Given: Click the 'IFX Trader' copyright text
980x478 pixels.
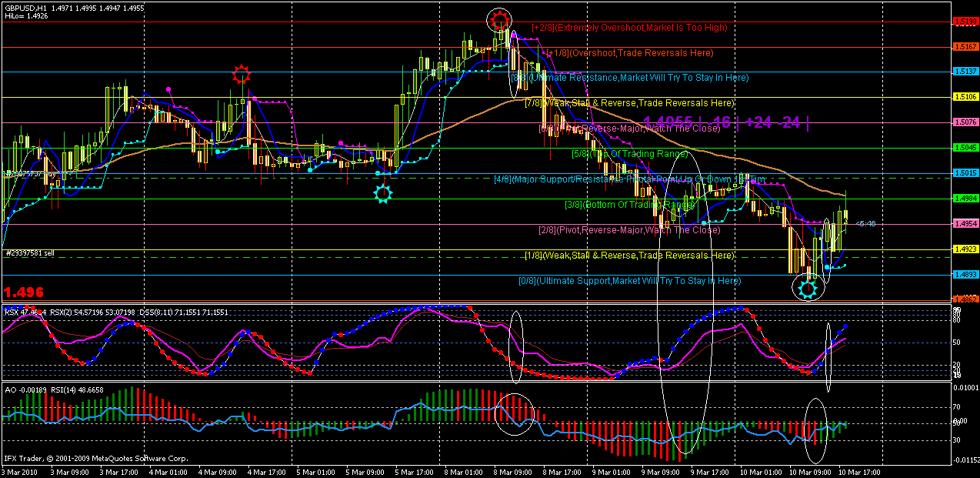Looking at the screenshot, I should 95,458.
